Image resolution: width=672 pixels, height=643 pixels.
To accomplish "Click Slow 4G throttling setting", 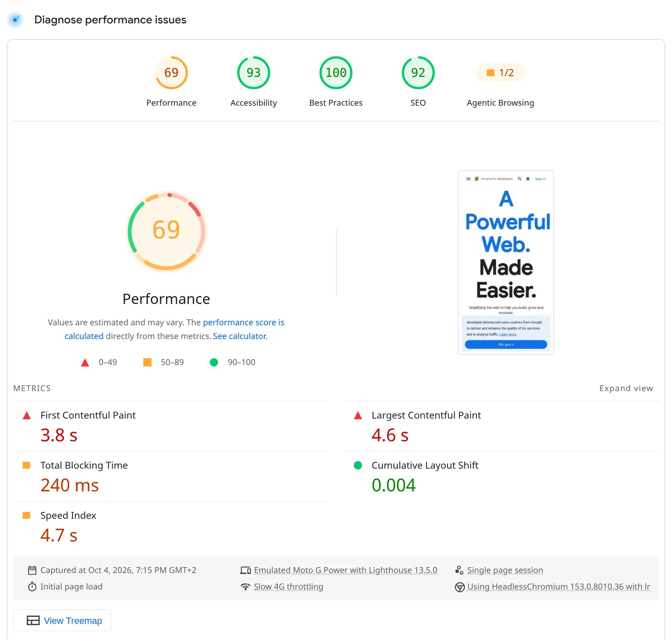I will [x=288, y=587].
